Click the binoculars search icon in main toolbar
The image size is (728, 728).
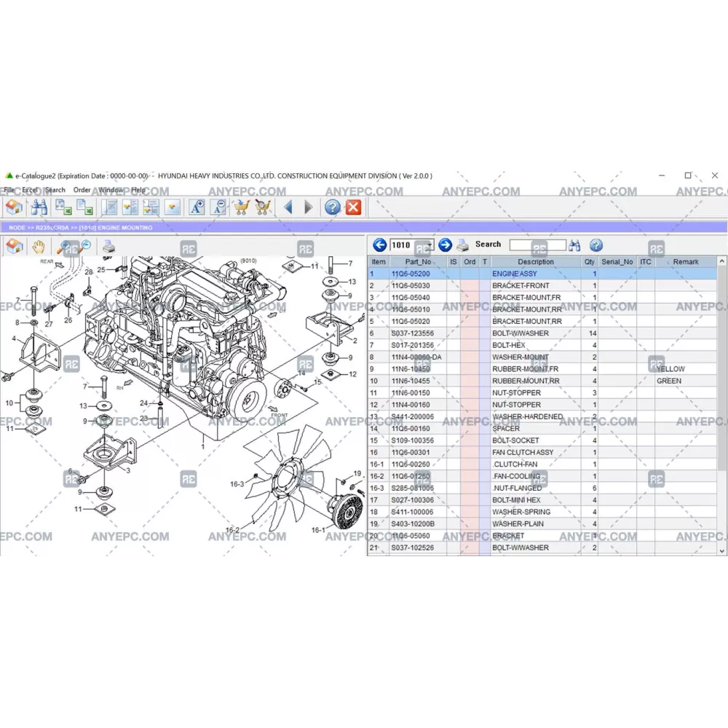[x=39, y=207]
